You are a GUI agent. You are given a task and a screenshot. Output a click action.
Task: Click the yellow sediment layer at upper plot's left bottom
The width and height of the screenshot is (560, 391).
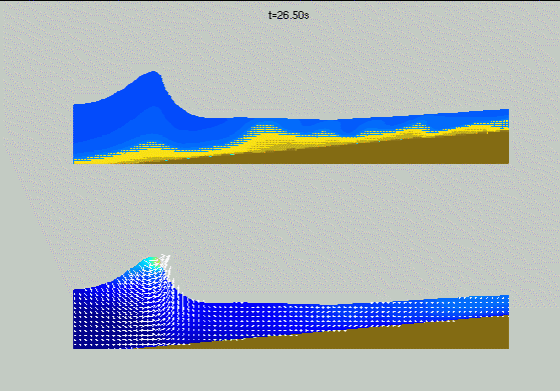(96, 159)
